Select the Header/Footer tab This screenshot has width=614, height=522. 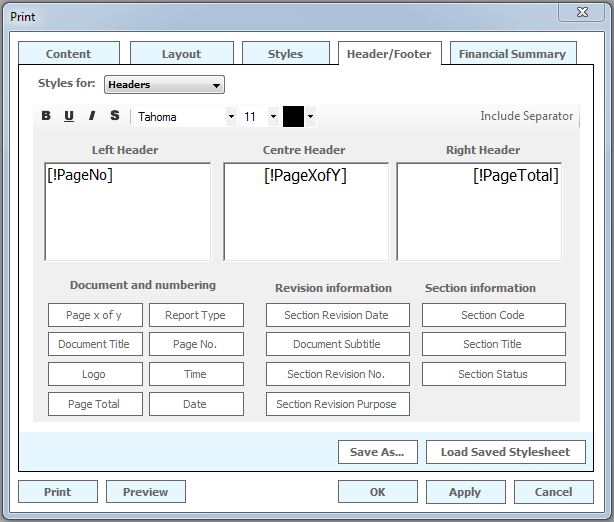390,53
